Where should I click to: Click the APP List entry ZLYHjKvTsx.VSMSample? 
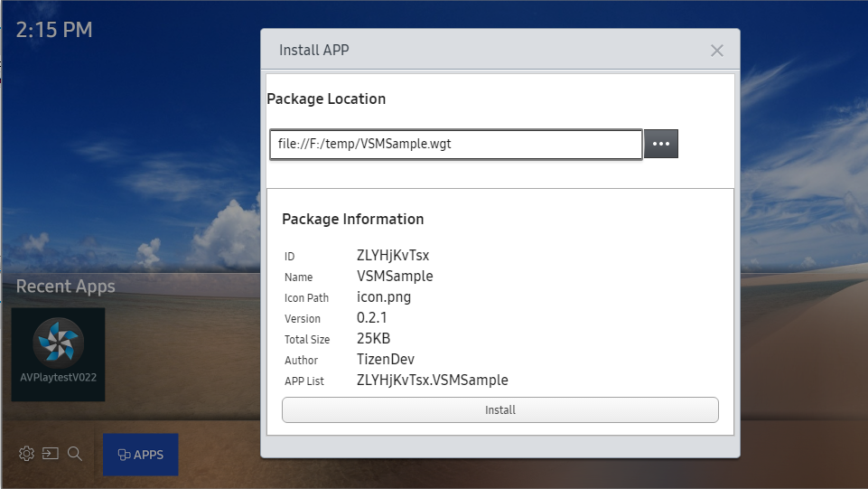point(432,381)
